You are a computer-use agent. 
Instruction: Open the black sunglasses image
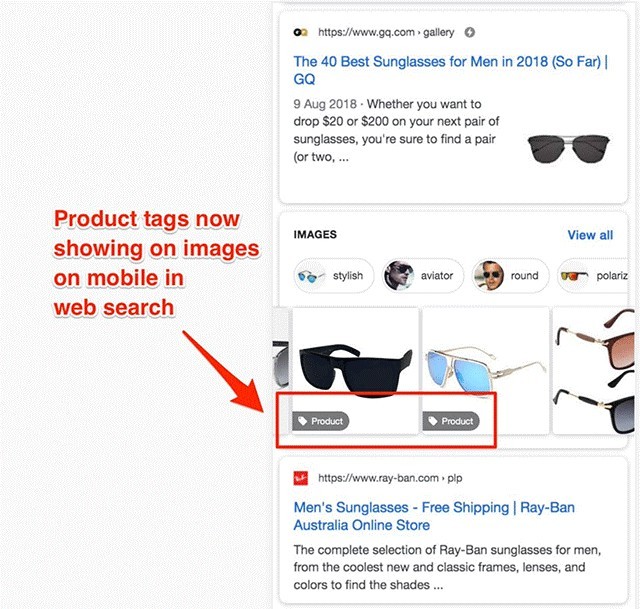[x=355, y=371]
